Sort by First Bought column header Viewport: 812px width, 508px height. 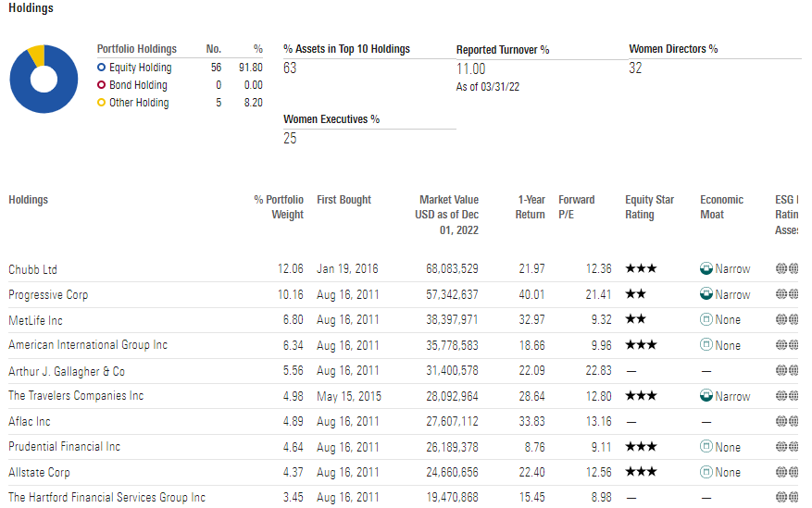(344, 200)
